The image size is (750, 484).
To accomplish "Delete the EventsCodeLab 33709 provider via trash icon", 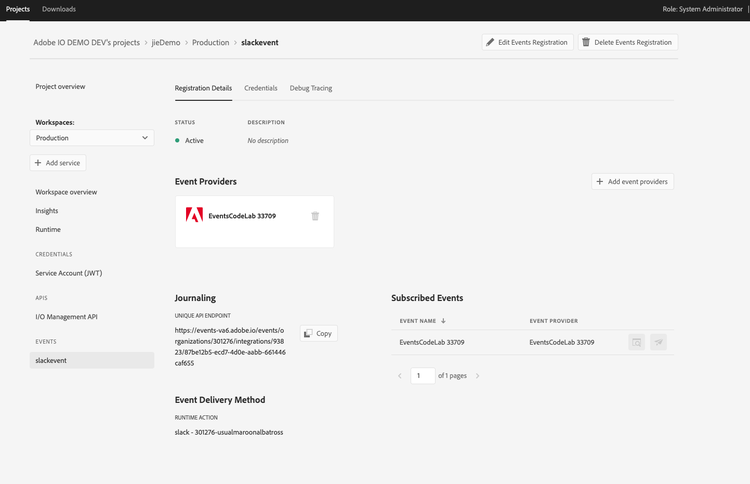I will (315, 215).
